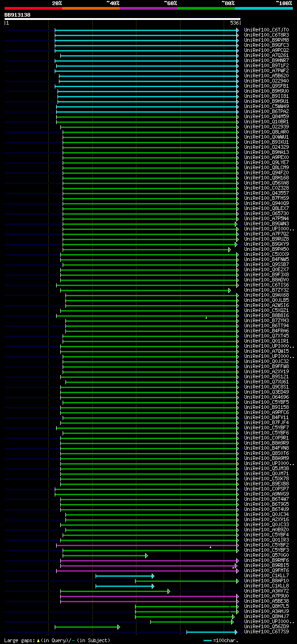Select hit label UniRef100_A7QWI5
297x644 pixels.
pyautogui.click(x=266, y=351)
